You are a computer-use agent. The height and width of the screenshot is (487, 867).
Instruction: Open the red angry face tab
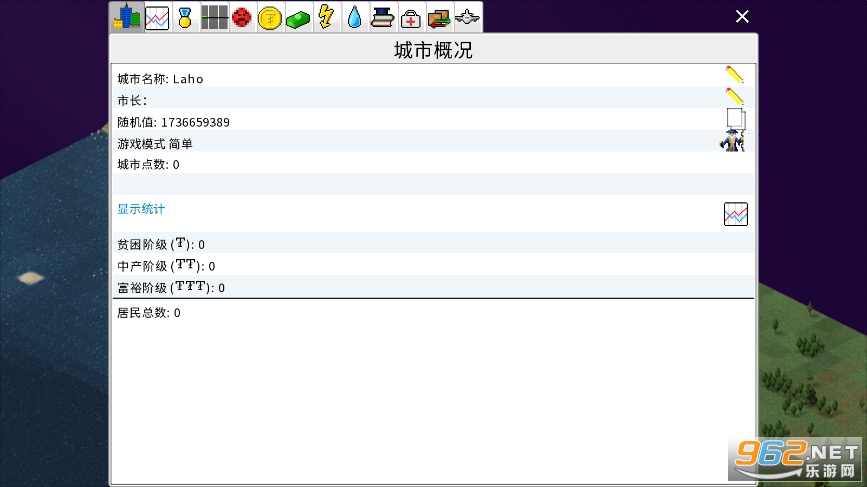coord(242,18)
